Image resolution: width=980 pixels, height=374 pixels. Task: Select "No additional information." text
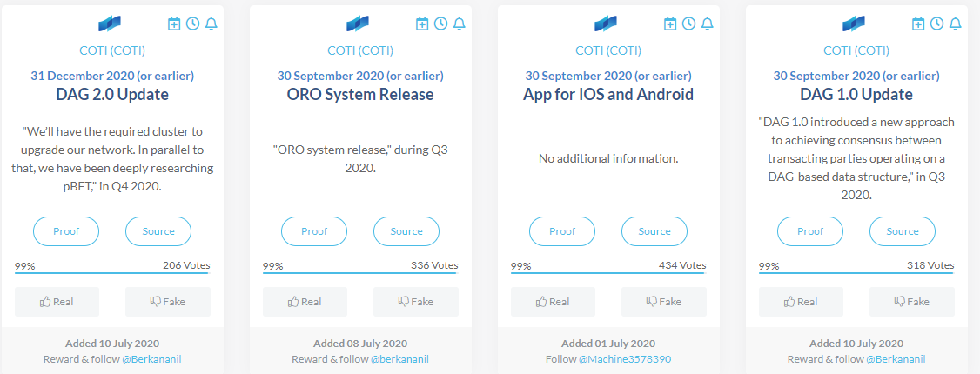pyautogui.click(x=608, y=158)
